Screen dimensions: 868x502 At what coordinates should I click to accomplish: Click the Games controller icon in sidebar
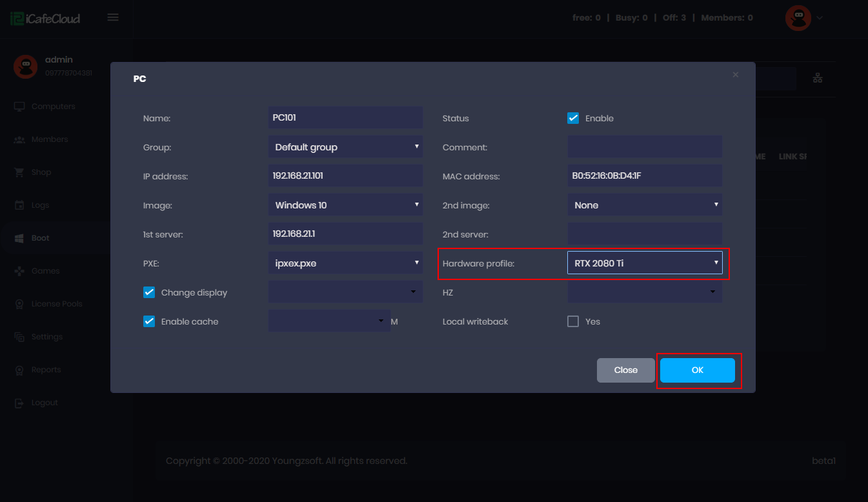click(19, 271)
